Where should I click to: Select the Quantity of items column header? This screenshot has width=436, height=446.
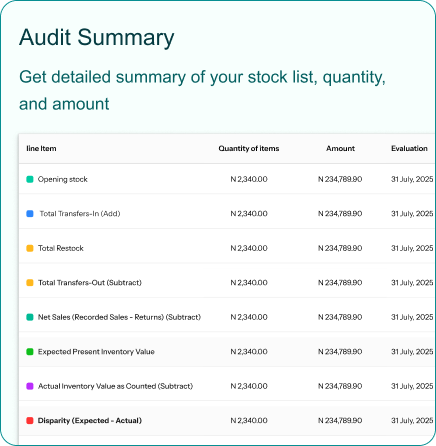pos(249,148)
